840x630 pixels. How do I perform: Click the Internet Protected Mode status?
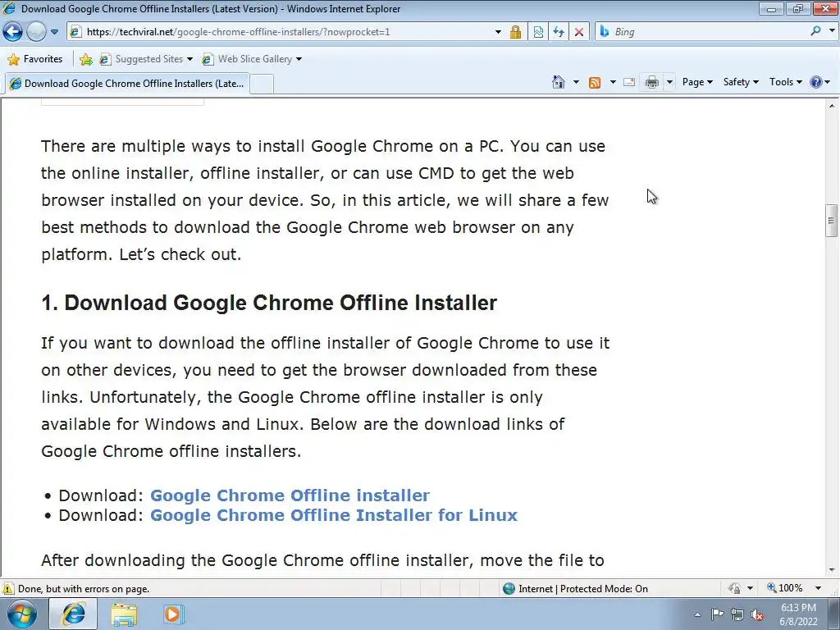coord(575,589)
